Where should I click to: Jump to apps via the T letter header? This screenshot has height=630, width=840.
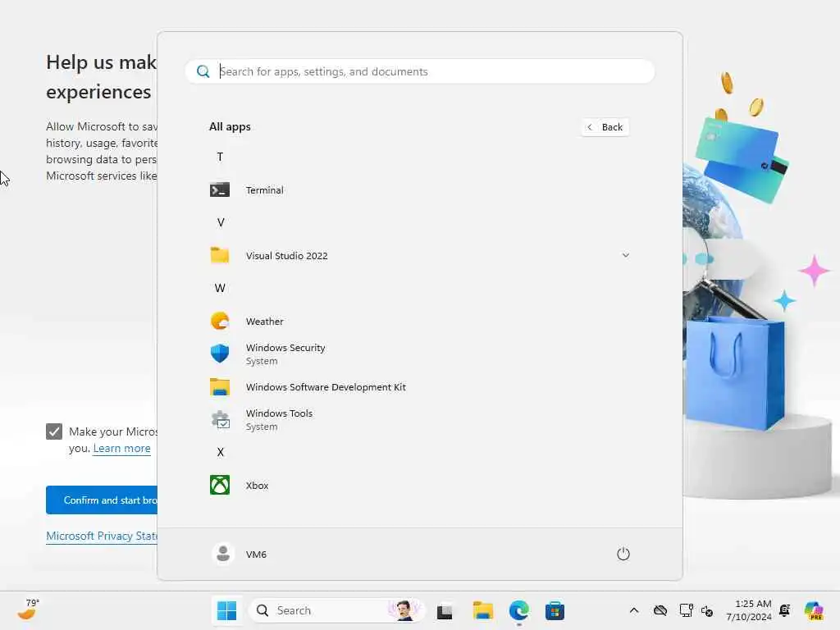tap(220, 157)
